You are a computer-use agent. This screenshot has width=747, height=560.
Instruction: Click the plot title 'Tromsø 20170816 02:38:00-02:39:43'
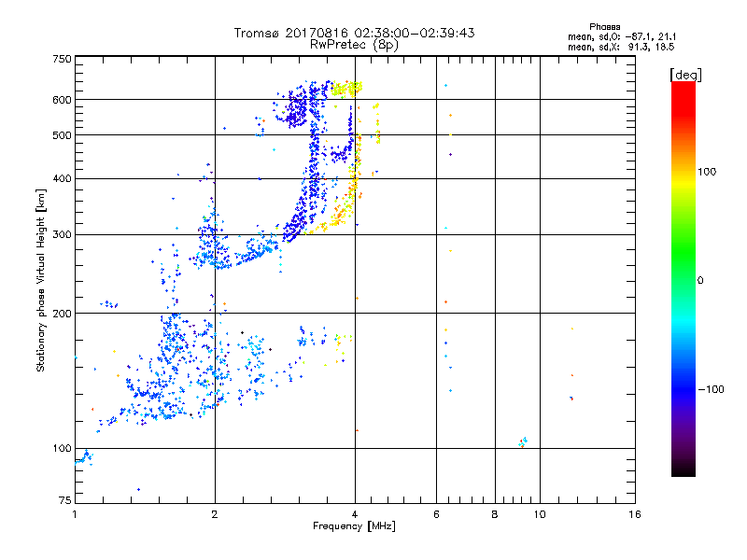click(x=354, y=33)
